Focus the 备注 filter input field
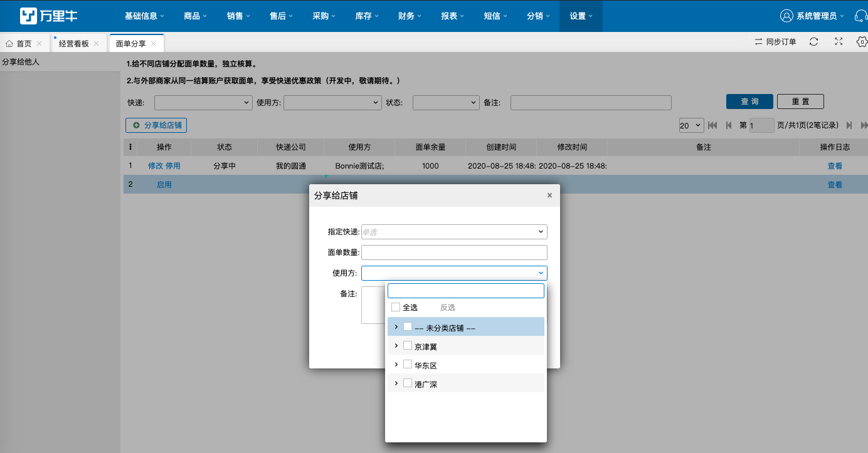The image size is (868, 453). point(591,103)
